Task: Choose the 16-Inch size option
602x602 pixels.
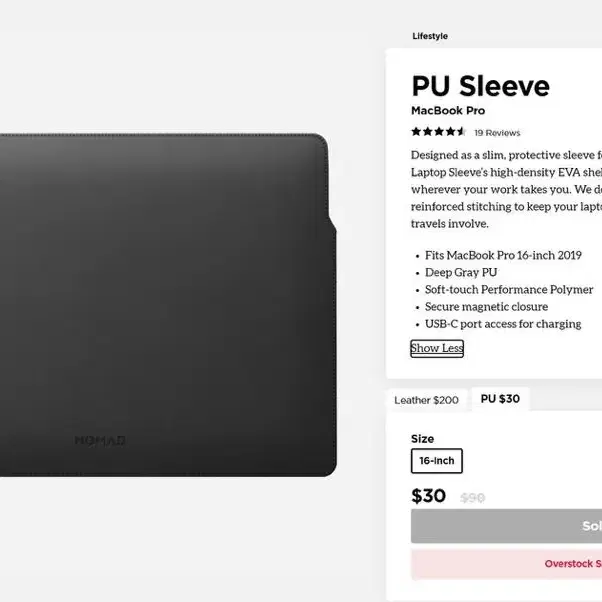Action: coord(437,461)
